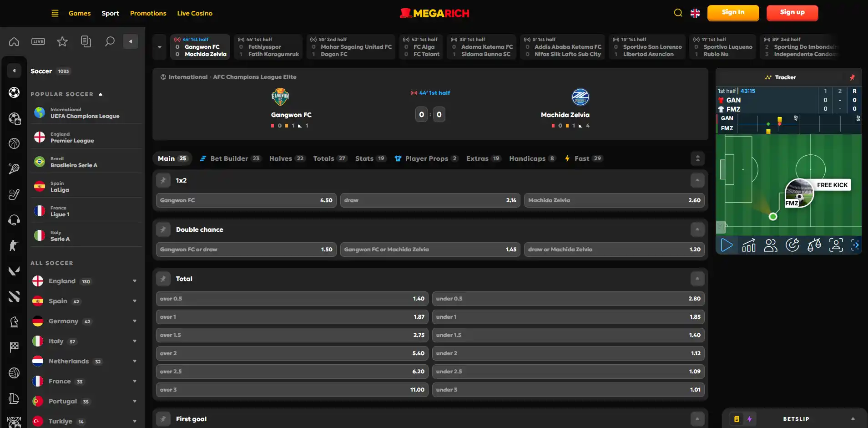The height and width of the screenshot is (428, 868).
Task: Click the Sign up button
Action: click(792, 13)
